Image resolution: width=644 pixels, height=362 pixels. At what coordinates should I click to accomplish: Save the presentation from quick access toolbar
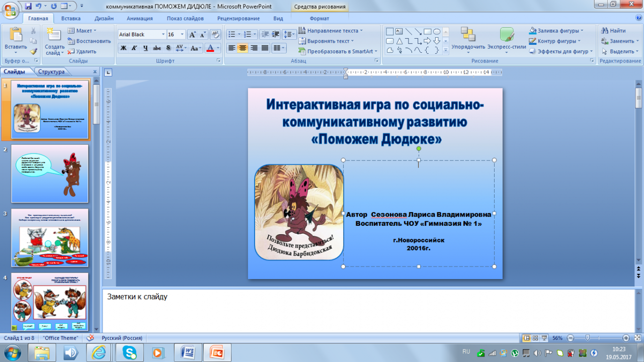pos(28,6)
